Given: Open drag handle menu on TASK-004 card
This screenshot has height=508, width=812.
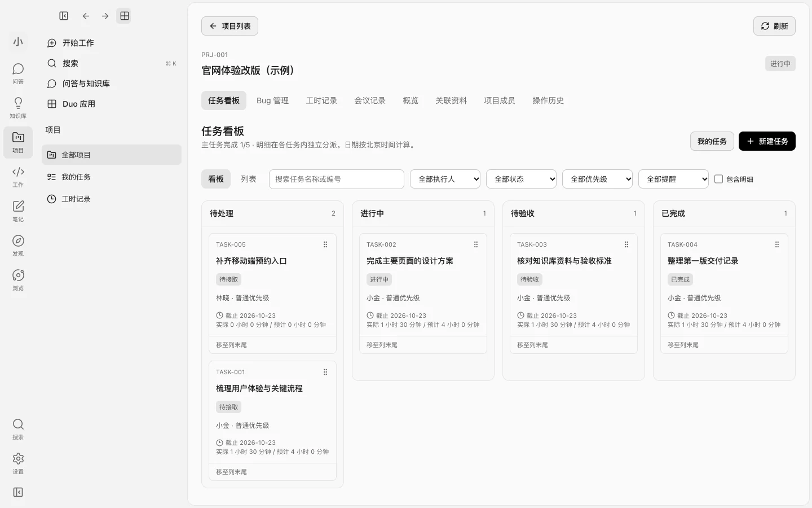Looking at the screenshot, I should [777, 244].
